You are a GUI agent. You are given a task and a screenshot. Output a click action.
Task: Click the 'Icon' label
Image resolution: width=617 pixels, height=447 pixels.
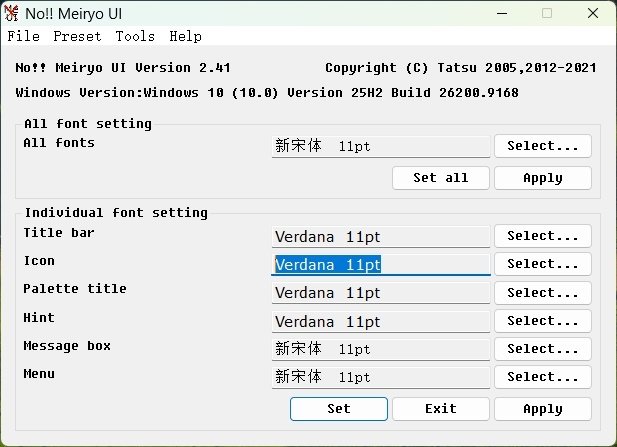click(39, 261)
